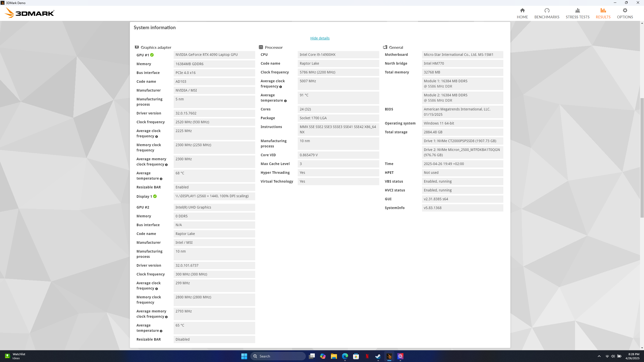Click the verified checkmark next to Display 1
This screenshot has width=644, height=362.
click(155, 196)
